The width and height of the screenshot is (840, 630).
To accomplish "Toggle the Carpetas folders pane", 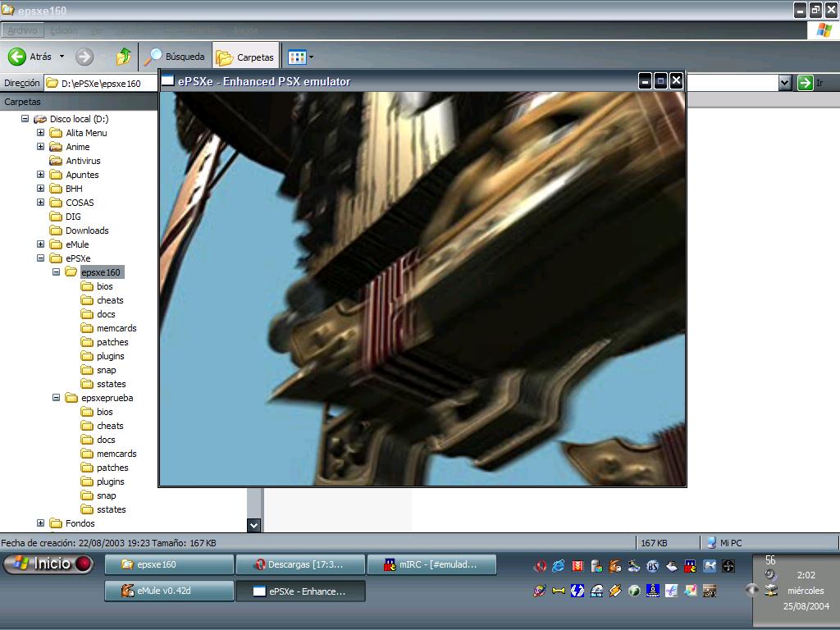I will (x=246, y=57).
